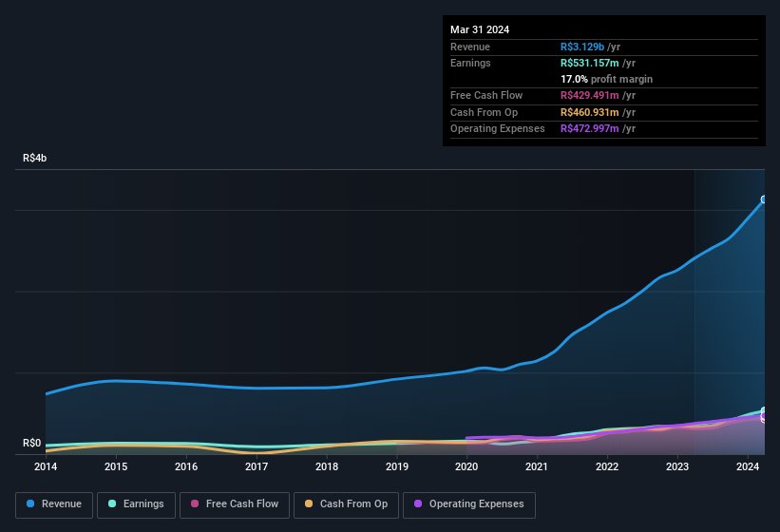Click the Earnings row label in tooltip
780x532 pixels.
470,63
